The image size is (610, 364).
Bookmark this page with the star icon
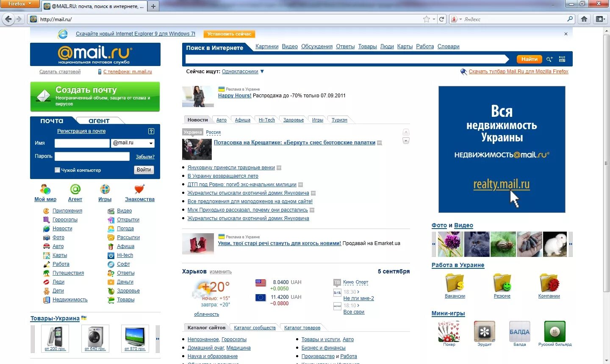tap(427, 19)
